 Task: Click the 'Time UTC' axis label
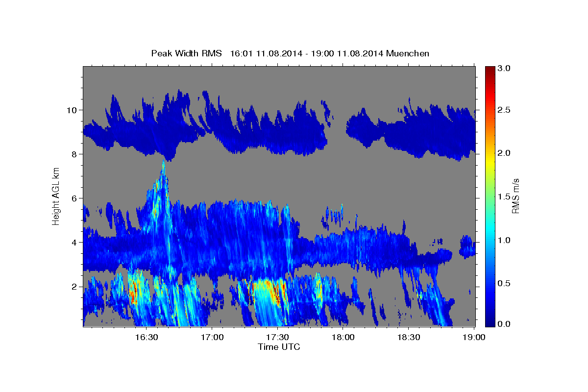[x=279, y=347]
